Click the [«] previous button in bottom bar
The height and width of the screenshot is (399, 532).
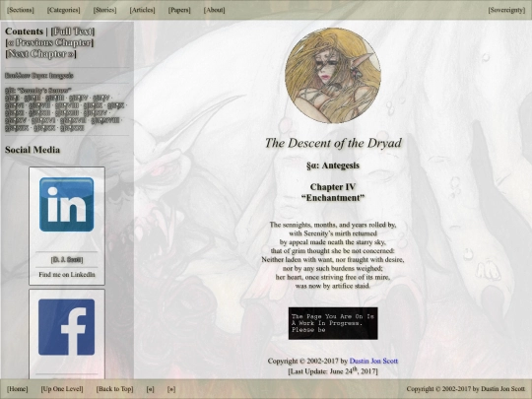(151, 389)
